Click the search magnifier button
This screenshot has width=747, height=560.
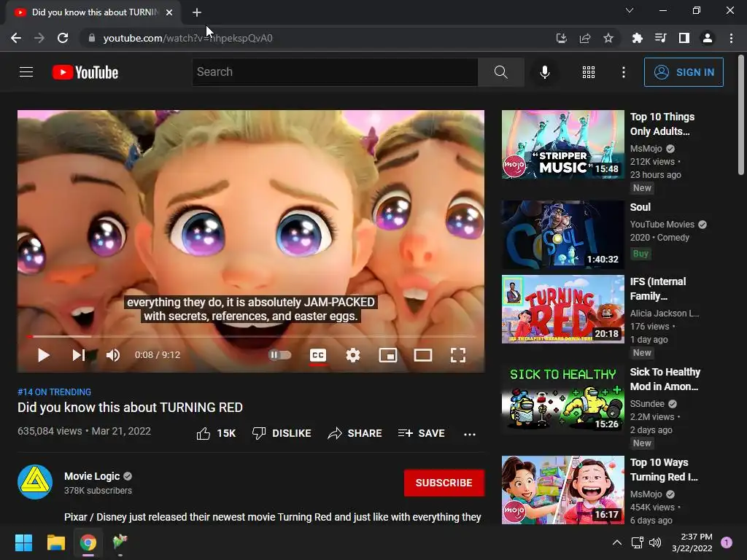point(500,72)
